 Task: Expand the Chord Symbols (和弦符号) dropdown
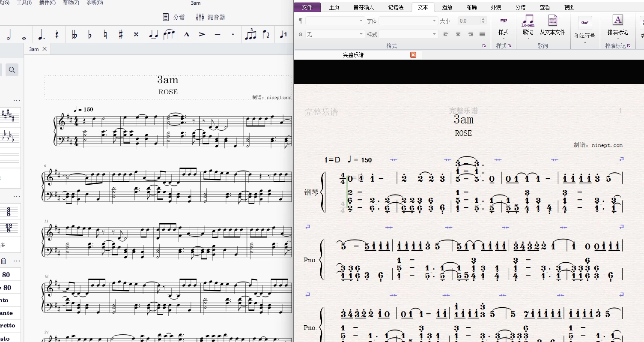point(584,42)
